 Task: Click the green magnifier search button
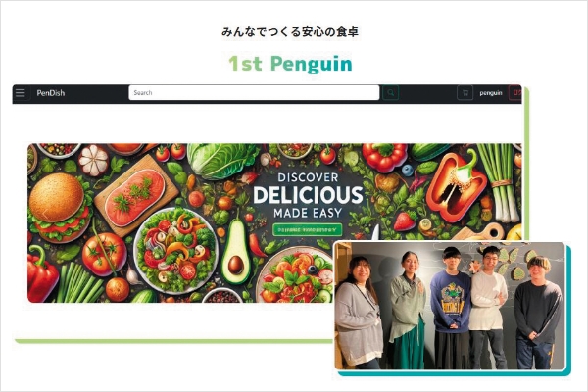[390, 93]
